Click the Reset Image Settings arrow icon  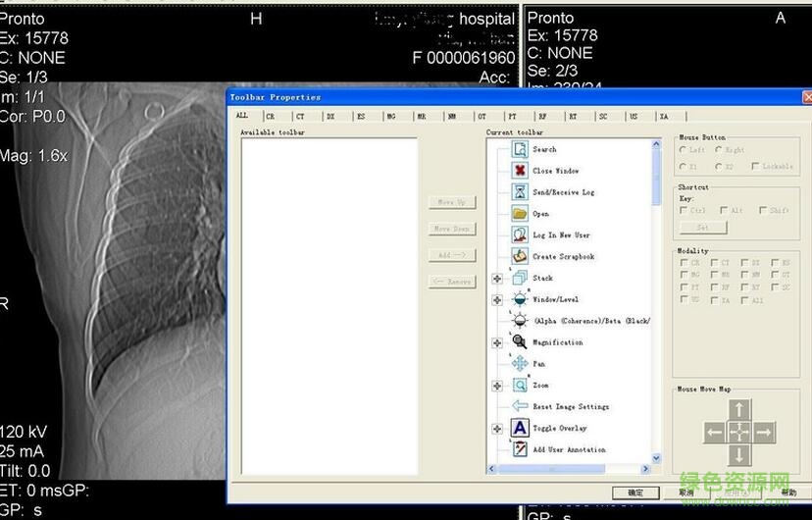tap(519, 406)
